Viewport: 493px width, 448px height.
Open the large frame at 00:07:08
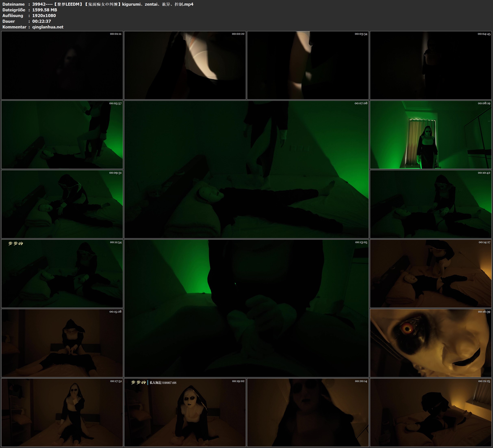click(x=246, y=169)
